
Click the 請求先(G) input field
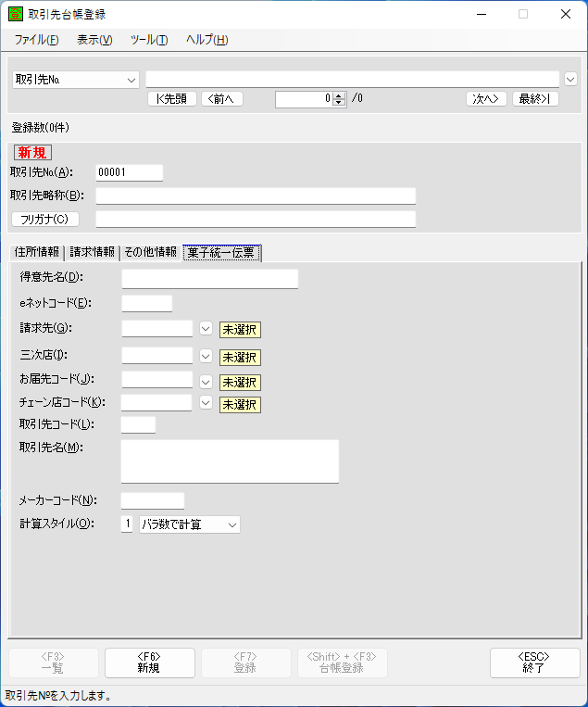point(157,329)
